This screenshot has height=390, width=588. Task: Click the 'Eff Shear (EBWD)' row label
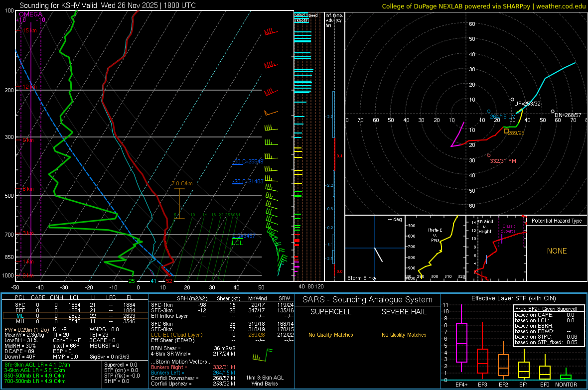(173, 340)
